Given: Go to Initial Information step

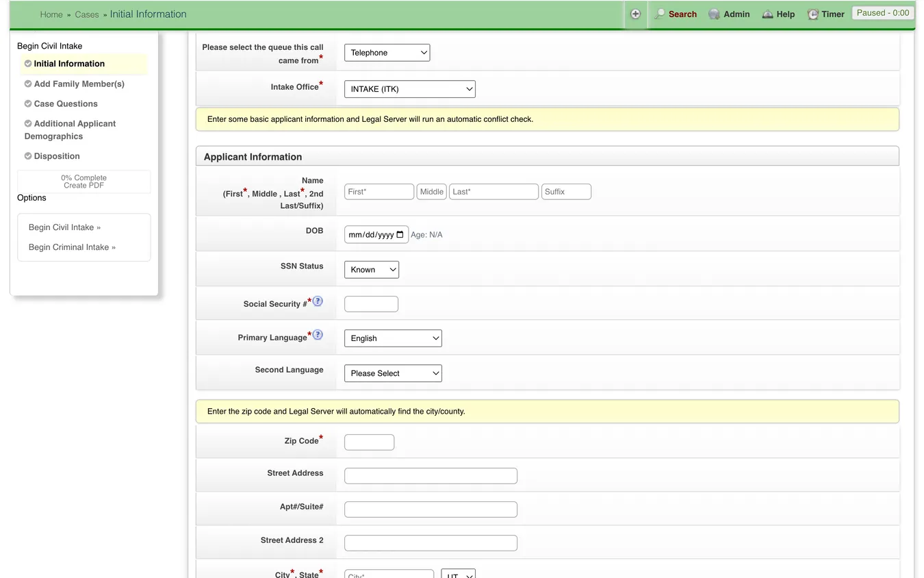Looking at the screenshot, I should coord(69,64).
